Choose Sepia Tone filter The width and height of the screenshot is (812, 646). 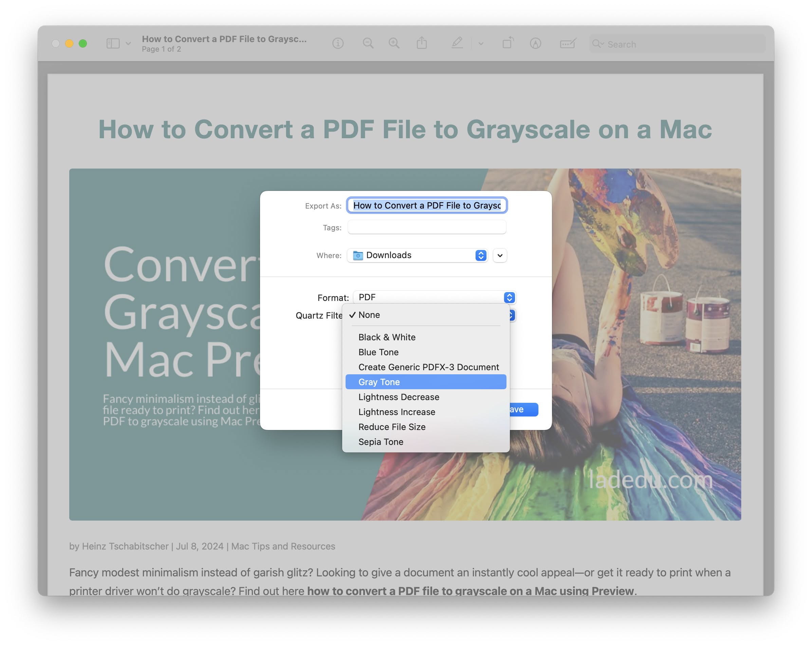426,442
